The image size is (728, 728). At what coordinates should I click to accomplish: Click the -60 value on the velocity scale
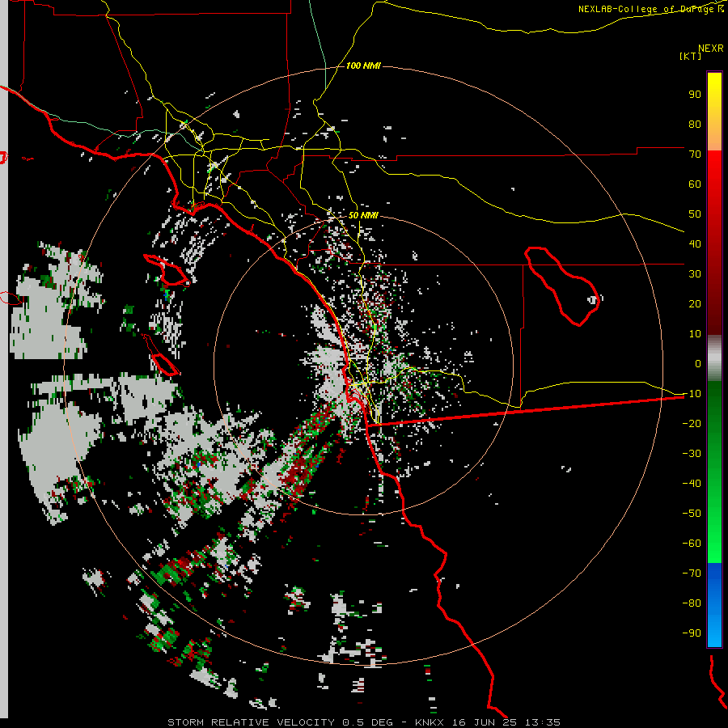[692, 544]
